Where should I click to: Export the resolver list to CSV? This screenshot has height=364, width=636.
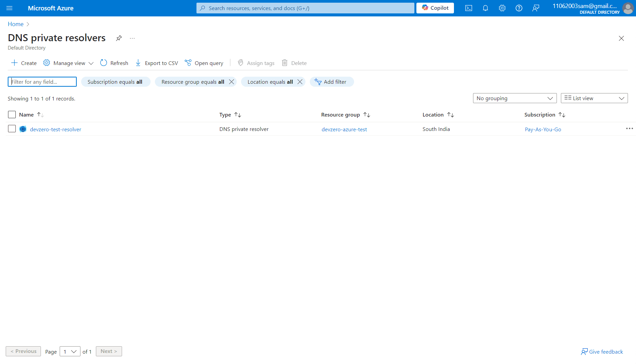click(x=156, y=63)
